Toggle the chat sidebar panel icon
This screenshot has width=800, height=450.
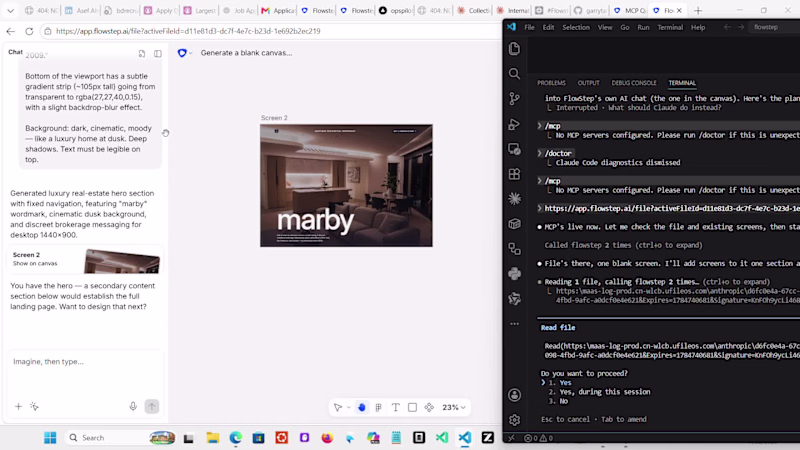pos(158,54)
